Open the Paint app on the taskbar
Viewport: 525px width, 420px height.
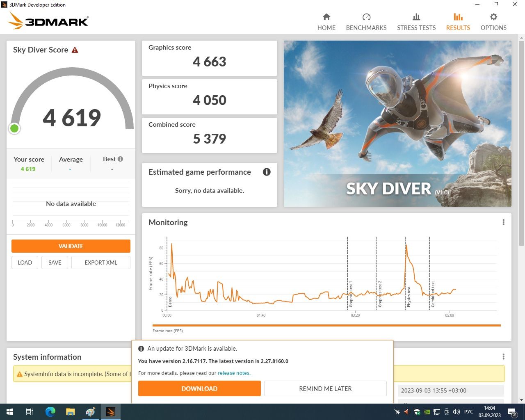click(90, 412)
